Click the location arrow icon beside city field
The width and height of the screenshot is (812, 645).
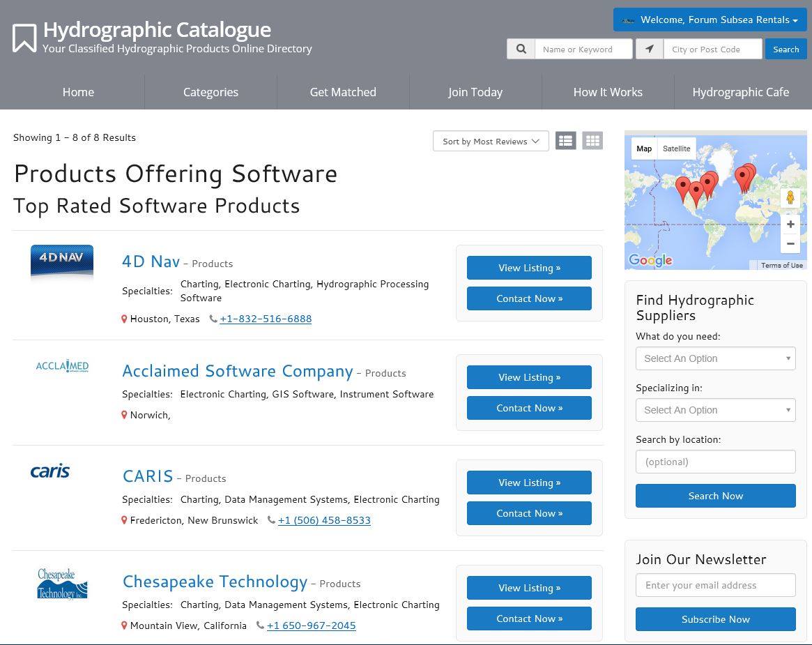click(650, 50)
